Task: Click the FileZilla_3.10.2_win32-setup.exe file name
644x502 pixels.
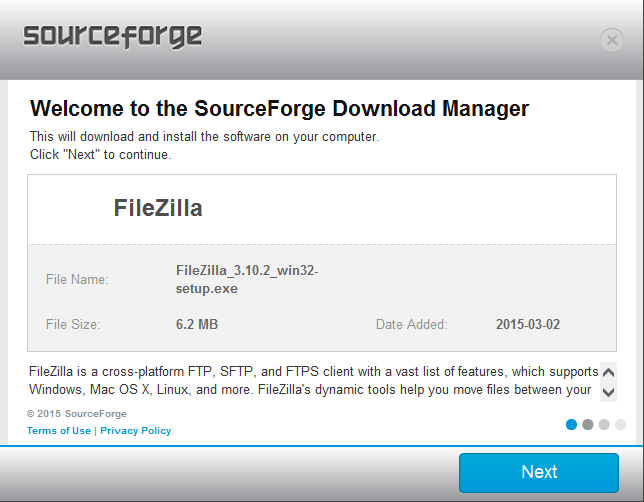Action: click(x=246, y=280)
